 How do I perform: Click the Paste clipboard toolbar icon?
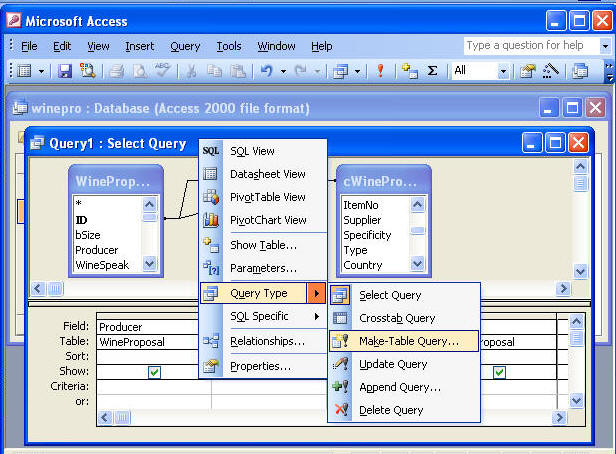pyautogui.click(x=238, y=71)
